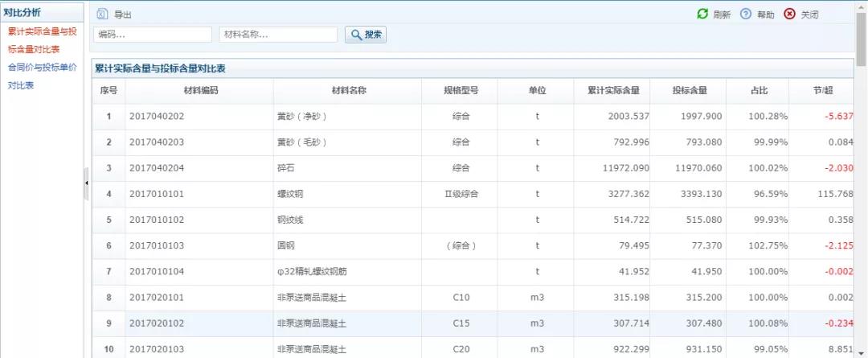Click the 8.851 savings value
868x358 pixels.
841,349
